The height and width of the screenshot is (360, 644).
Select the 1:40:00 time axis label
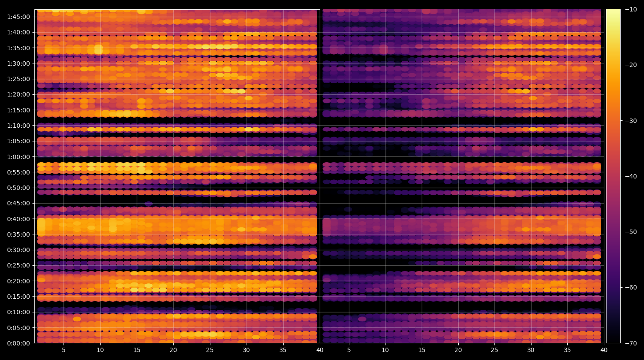coord(19,32)
